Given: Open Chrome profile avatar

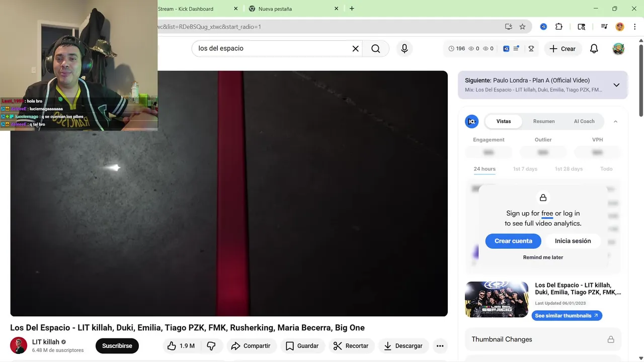Looking at the screenshot, I should tap(620, 27).
